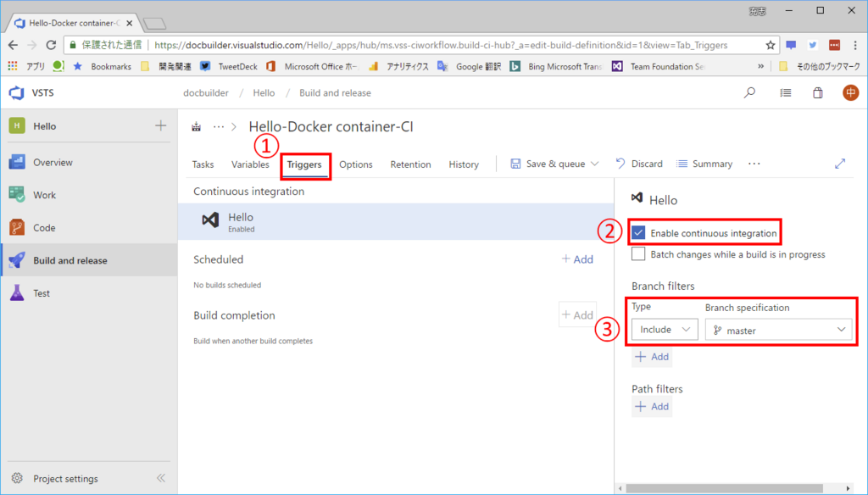Click Save & queue button
The image size is (868, 495).
(548, 164)
